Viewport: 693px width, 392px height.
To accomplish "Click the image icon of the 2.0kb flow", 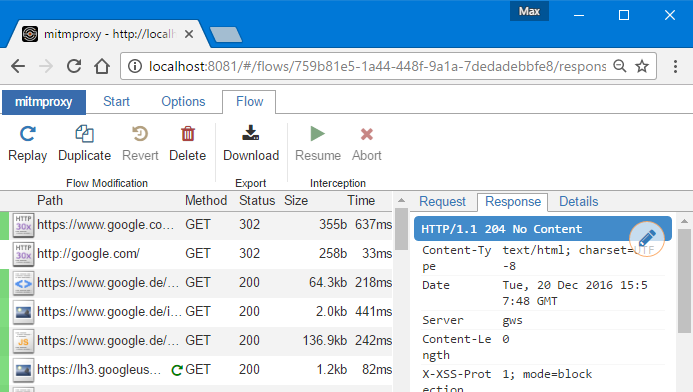I will (x=23, y=312).
